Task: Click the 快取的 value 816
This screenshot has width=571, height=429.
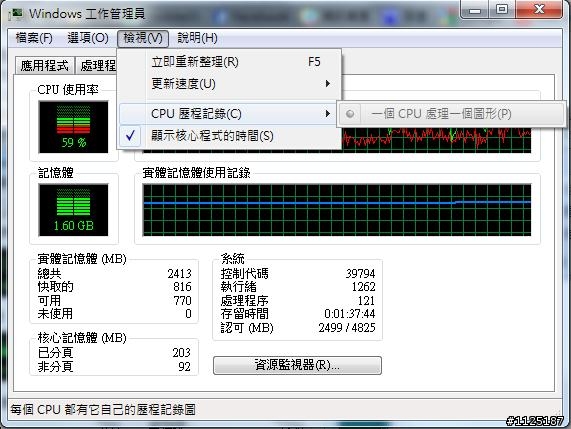Action: 182,287
